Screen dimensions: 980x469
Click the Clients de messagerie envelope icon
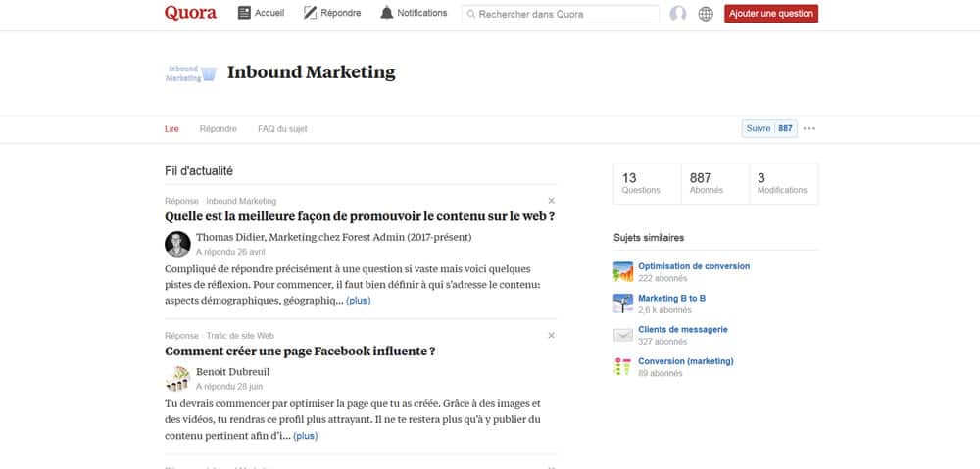click(623, 336)
